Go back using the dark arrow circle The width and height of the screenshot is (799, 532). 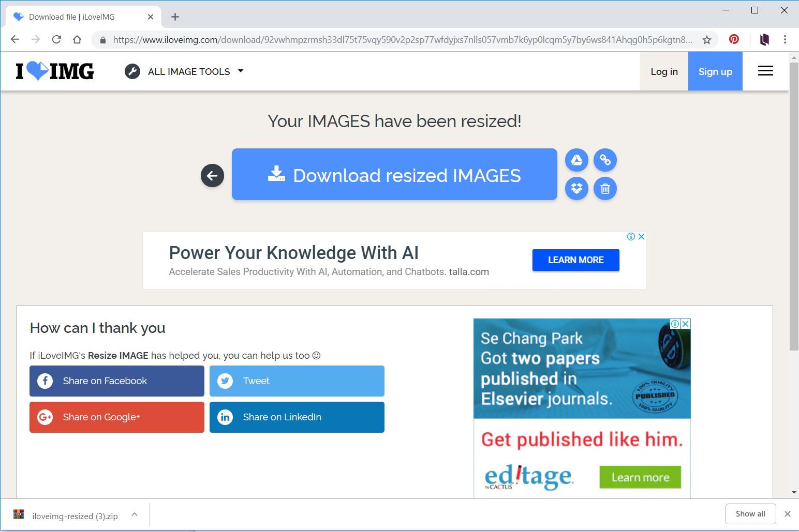point(212,176)
